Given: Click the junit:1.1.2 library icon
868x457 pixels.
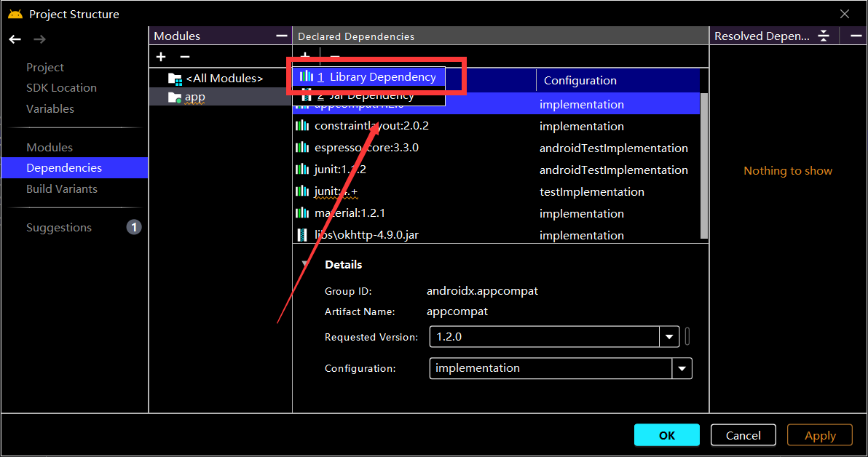Looking at the screenshot, I should (302, 170).
